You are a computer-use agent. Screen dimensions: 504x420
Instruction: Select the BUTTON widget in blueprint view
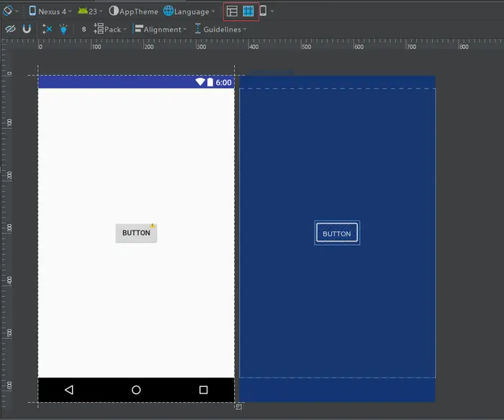[336, 233]
